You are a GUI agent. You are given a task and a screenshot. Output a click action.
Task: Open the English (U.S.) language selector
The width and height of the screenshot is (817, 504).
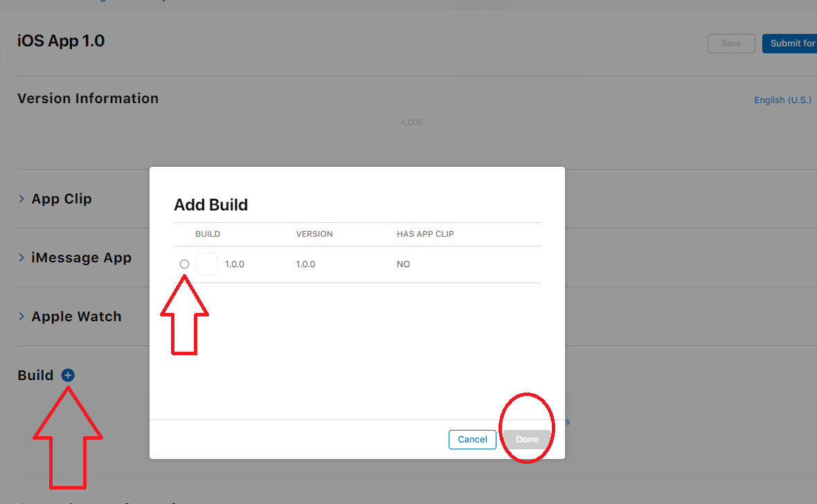click(x=782, y=100)
